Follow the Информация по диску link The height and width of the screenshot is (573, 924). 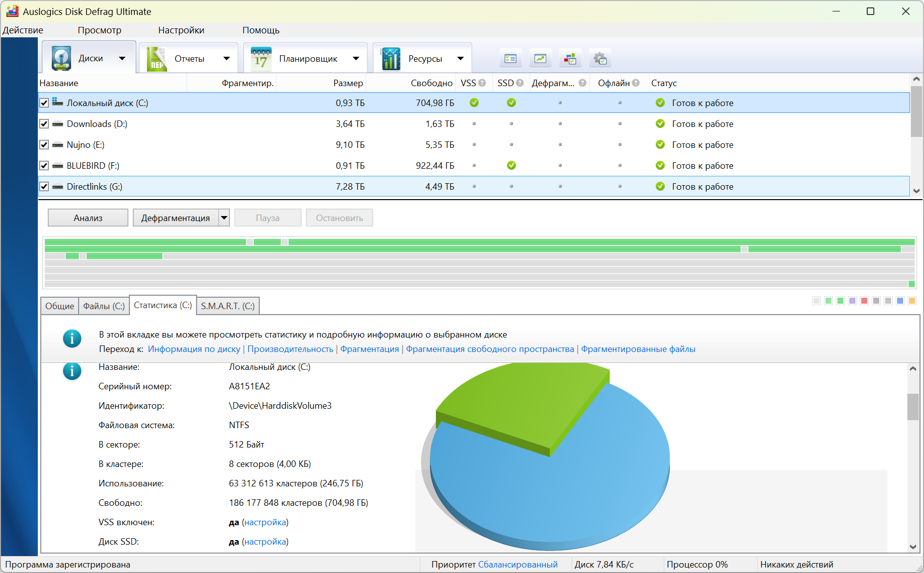(x=194, y=349)
